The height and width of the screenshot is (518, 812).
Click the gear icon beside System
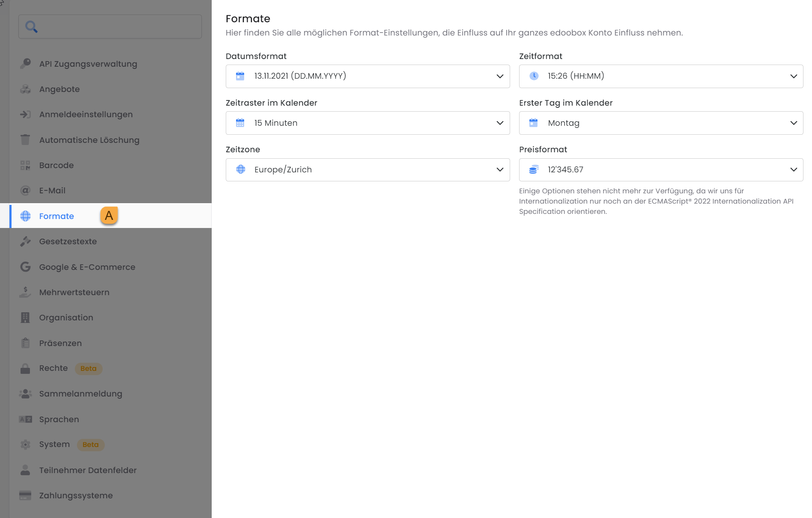pyautogui.click(x=25, y=444)
